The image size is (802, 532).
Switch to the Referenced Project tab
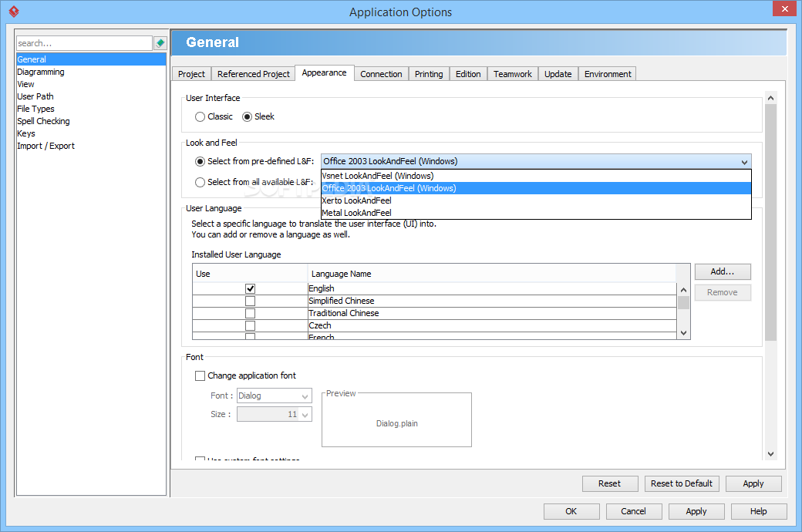point(253,74)
